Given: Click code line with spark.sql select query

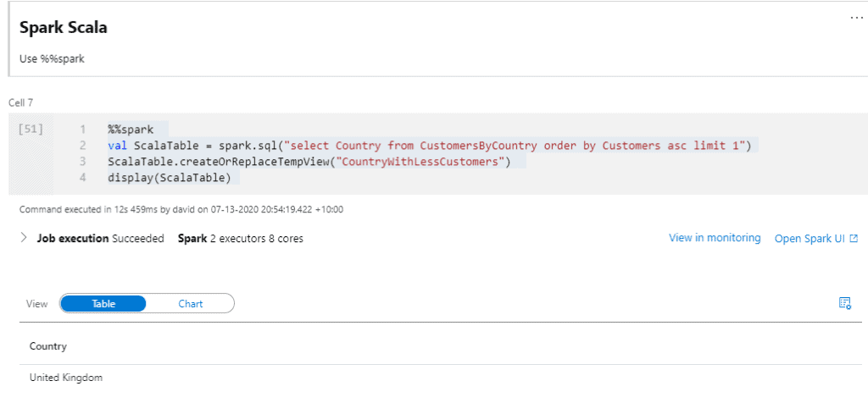Looking at the screenshot, I should click(429, 146).
